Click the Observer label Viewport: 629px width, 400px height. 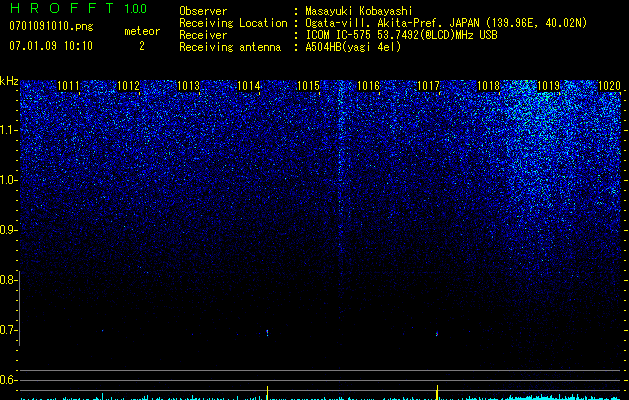tap(203, 11)
